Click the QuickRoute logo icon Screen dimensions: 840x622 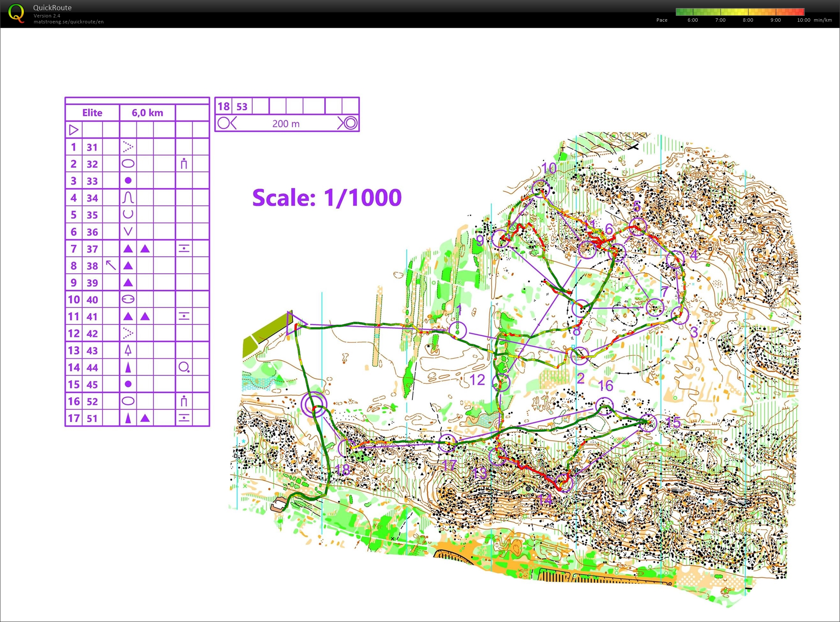(x=17, y=13)
